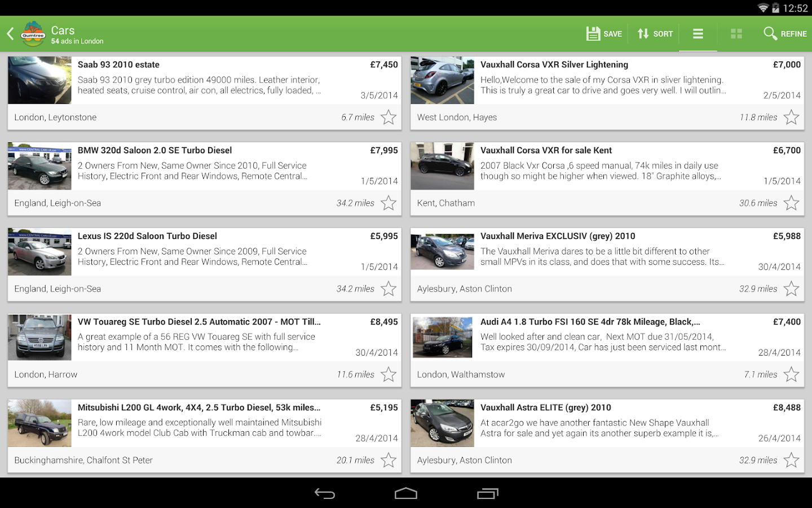Click 'Buckinghamshire, Chalfont St Peter' location
812x508 pixels.
83,461
